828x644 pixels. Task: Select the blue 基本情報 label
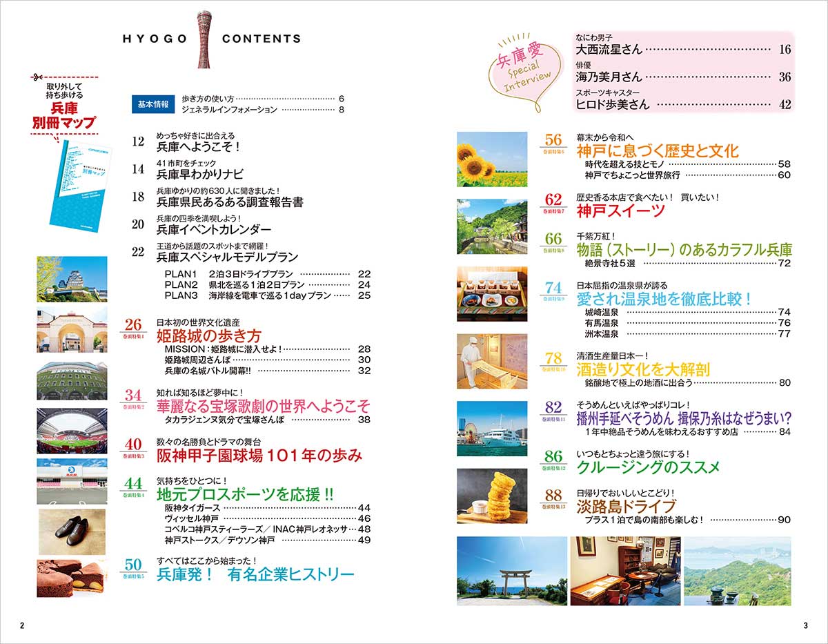click(x=152, y=105)
